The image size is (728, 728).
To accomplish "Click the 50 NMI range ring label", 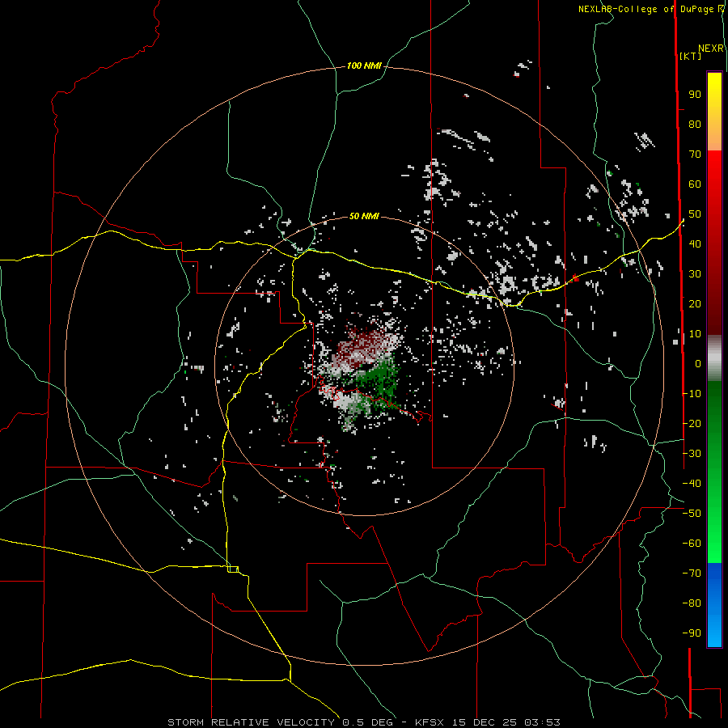I will pos(364,216).
